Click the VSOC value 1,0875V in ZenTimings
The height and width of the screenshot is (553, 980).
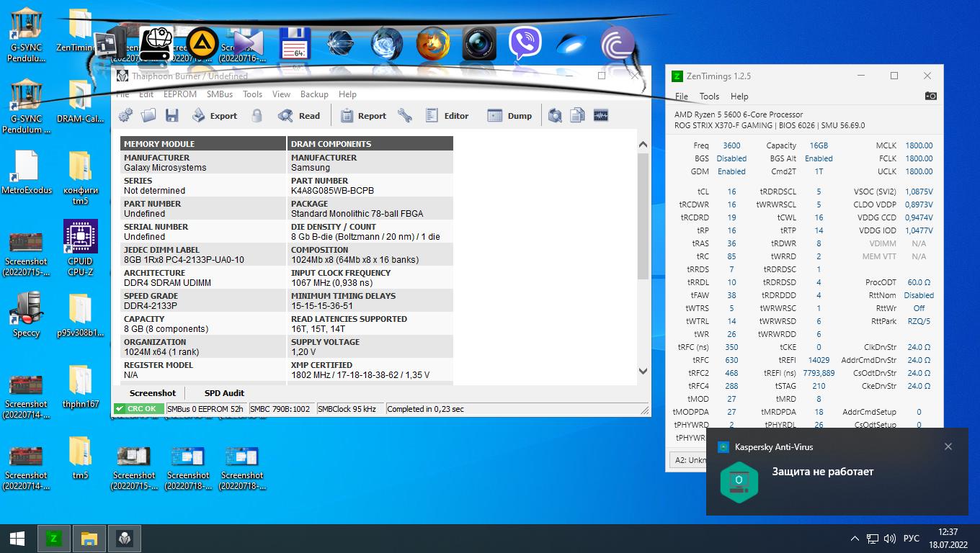click(x=919, y=192)
